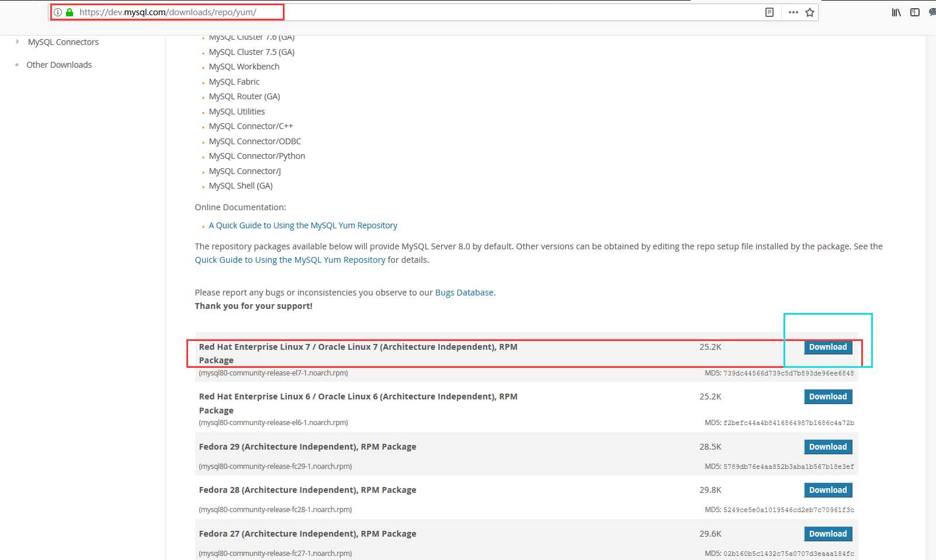Click the MySQL Workbench list item
The height and width of the screenshot is (560, 936).
(244, 67)
